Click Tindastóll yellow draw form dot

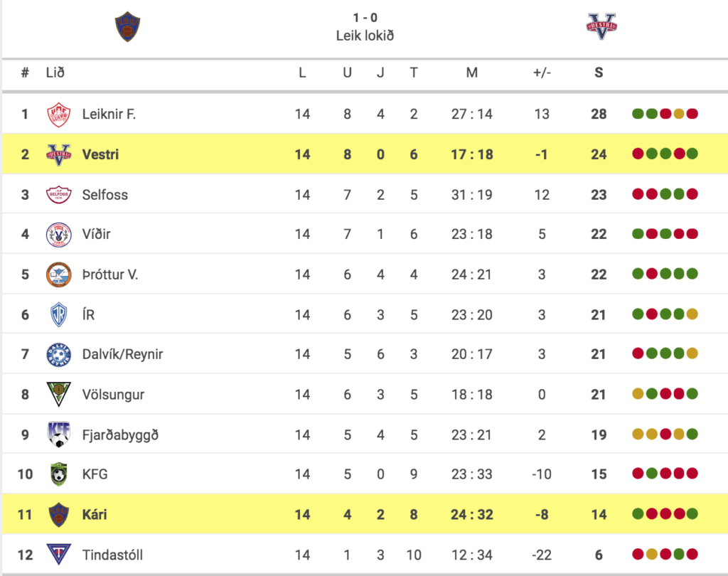651,554
